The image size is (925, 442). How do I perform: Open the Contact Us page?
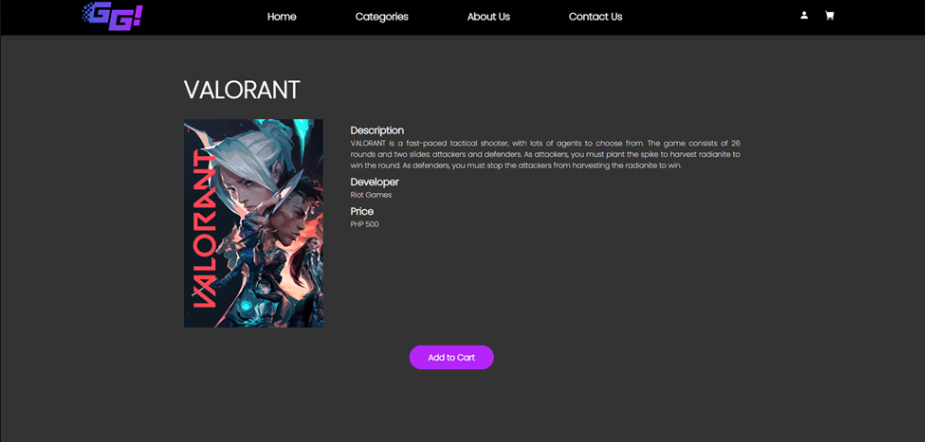point(595,17)
